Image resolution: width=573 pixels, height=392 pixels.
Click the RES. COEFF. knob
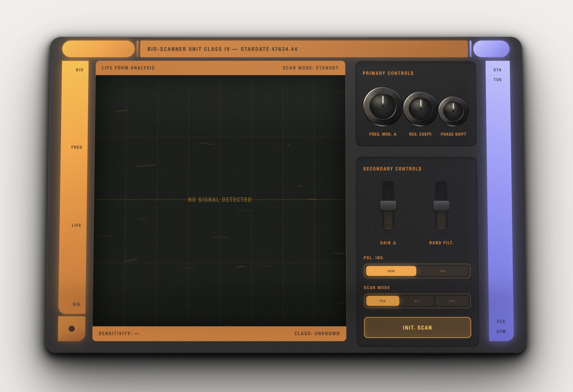pyautogui.click(x=421, y=109)
